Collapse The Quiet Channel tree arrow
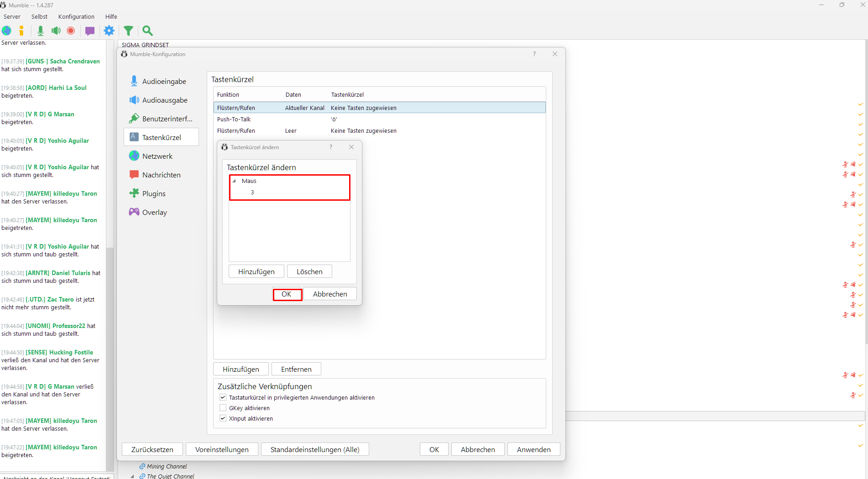The height and width of the screenshot is (479, 868). coord(132,476)
